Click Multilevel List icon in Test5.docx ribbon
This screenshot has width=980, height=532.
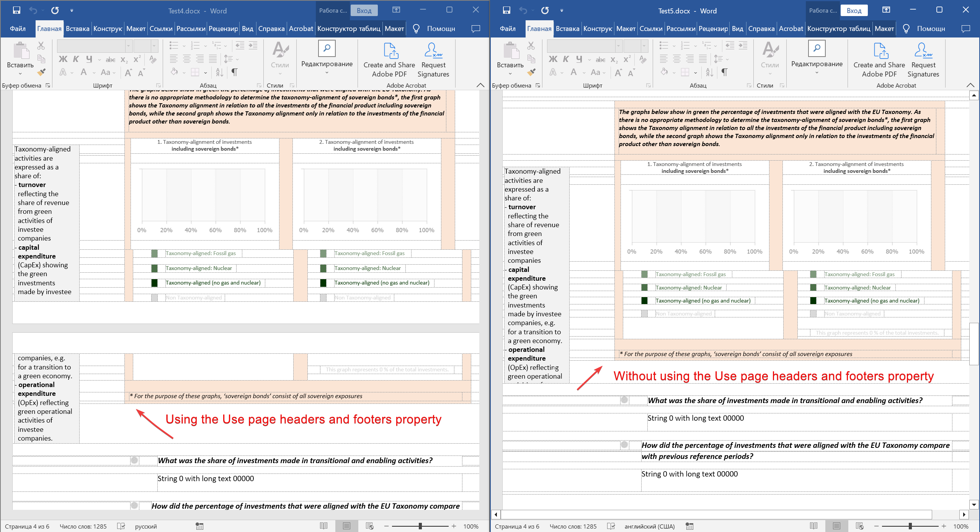[707, 46]
